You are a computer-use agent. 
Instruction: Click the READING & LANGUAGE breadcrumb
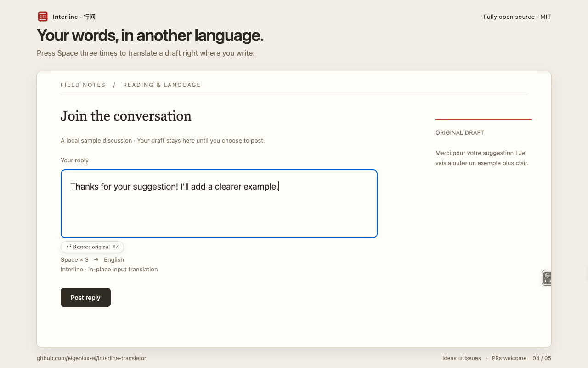(162, 85)
